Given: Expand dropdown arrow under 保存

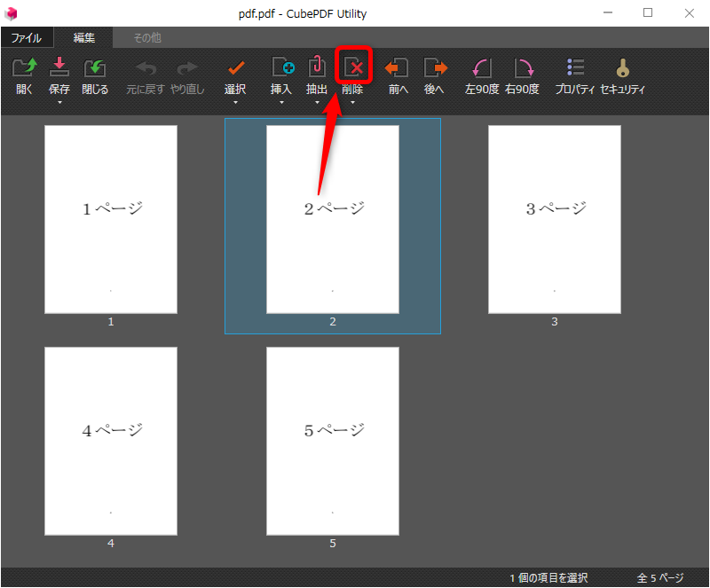Looking at the screenshot, I should click(x=59, y=103).
